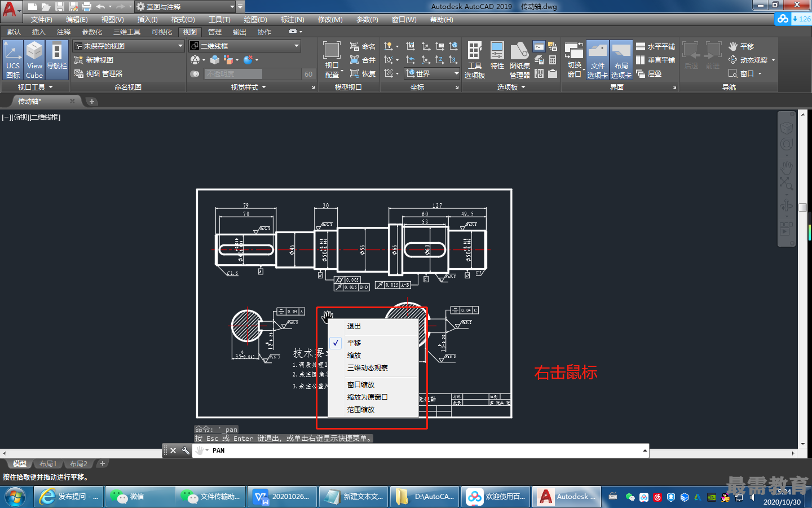This screenshot has width=812, height=508.
Task: Expand the 视口工具 panel
Action: (35, 87)
